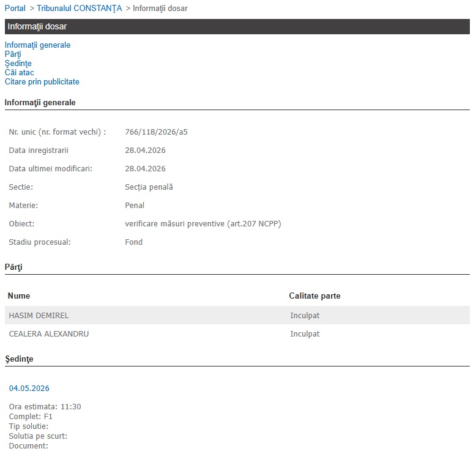Open the Citare prin publicitate link
The image size is (476, 454).
click(x=42, y=82)
